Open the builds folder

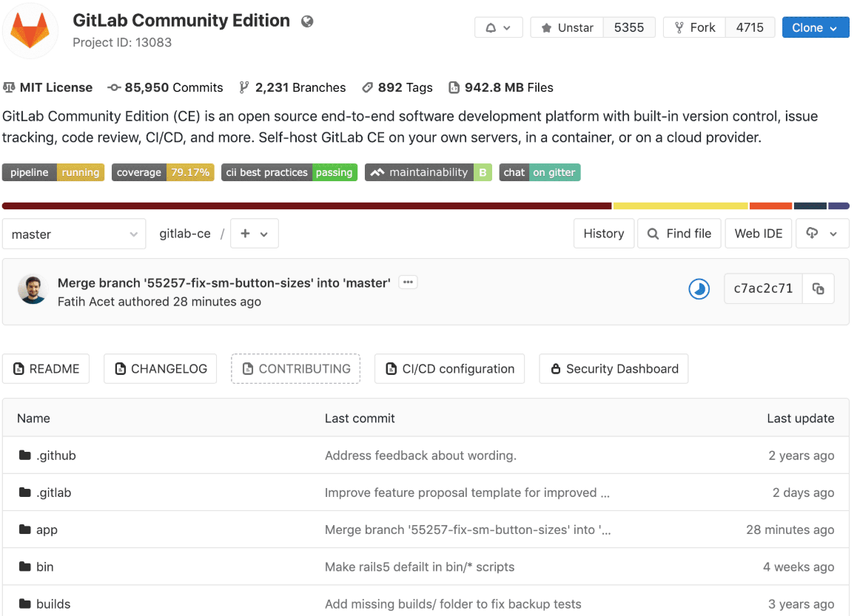53,604
